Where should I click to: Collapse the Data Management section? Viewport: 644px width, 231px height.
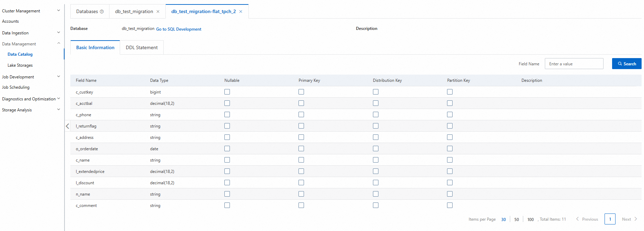tap(59, 44)
